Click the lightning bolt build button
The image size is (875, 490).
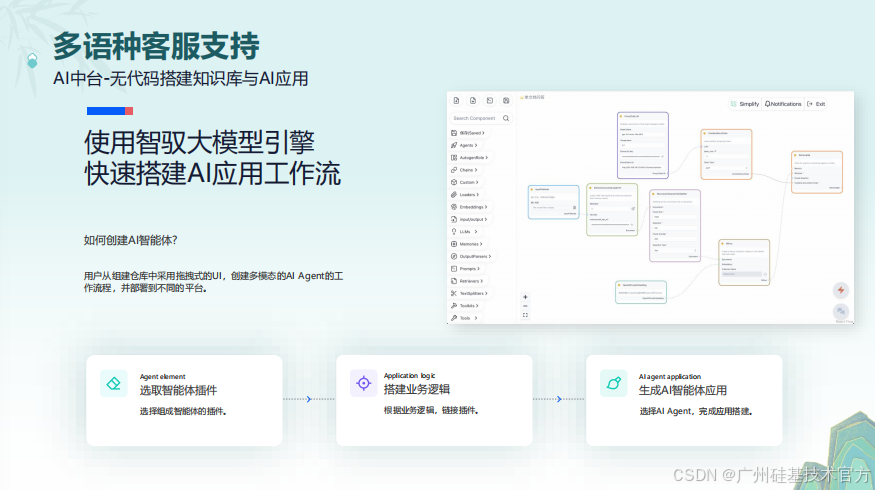click(841, 290)
